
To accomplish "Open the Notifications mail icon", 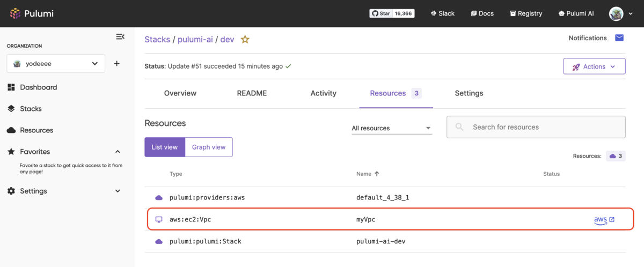I will (x=619, y=38).
